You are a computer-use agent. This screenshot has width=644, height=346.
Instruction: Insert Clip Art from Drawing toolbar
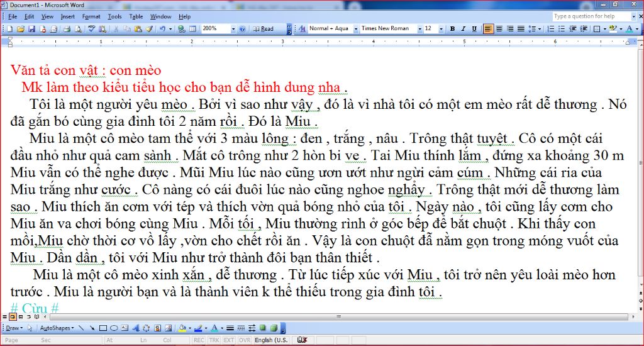157,328
